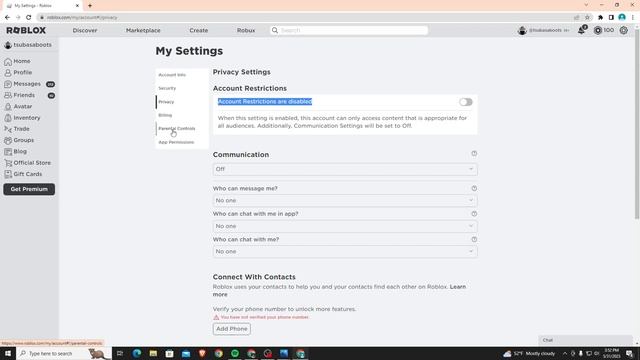Share this page using the address bar icon

(x=576, y=18)
